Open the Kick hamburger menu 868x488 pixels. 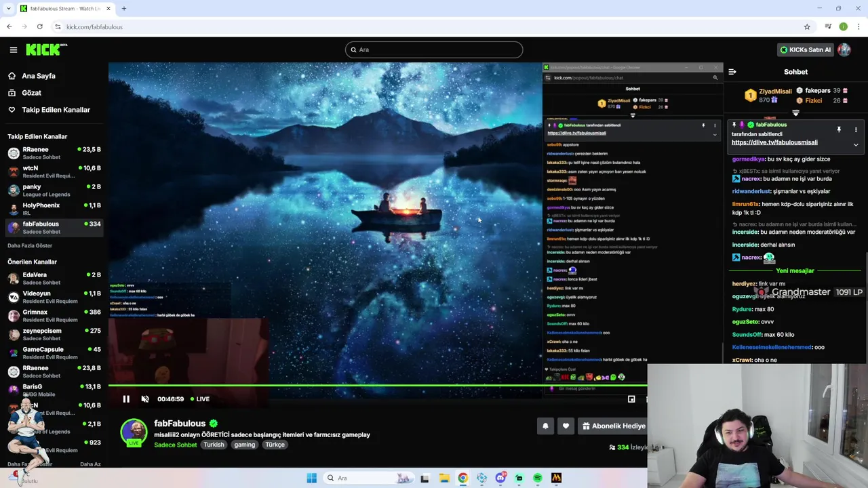point(13,49)
